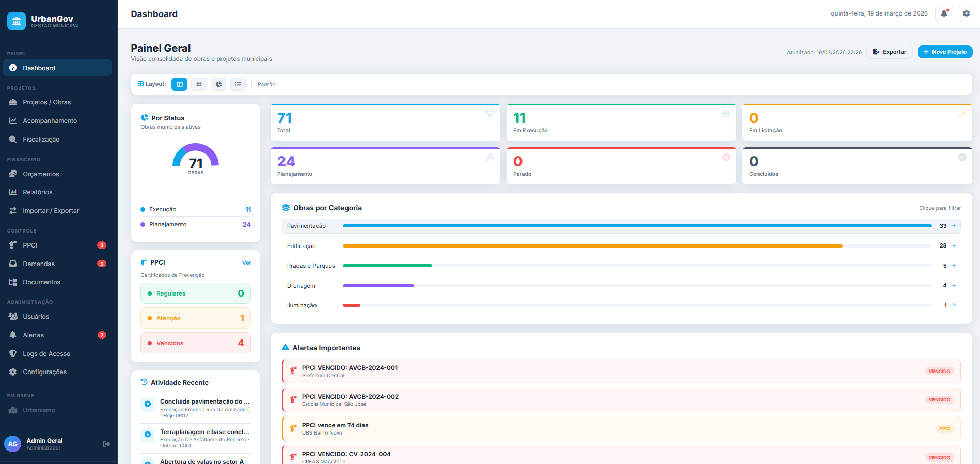Image resolution: width=980 pixels, height=464 pixels.
Task: Open Fiscalização section
Action: click(x=57, y=140)
